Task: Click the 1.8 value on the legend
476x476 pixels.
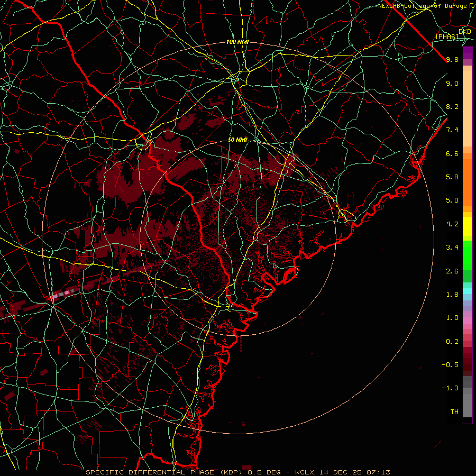Action: [x=452, y=295]
